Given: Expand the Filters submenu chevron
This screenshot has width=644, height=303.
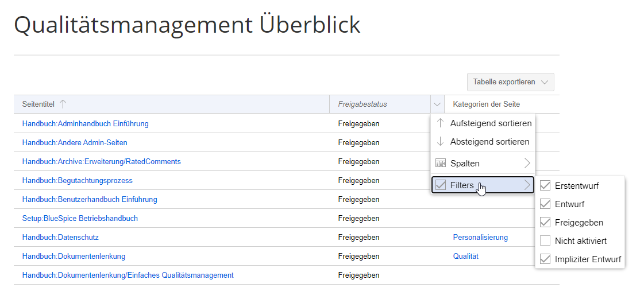Looking at the screenshot, I should tap(527, 185).
